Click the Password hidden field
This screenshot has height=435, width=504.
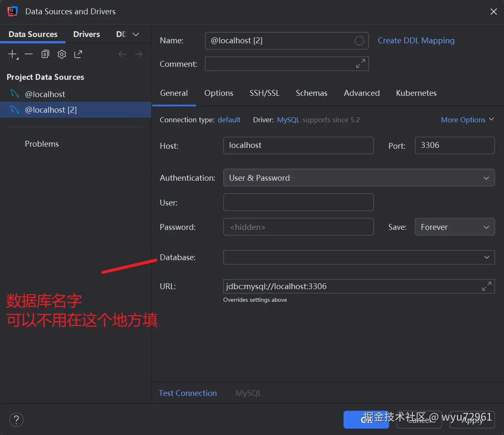(x=298, y=227)
